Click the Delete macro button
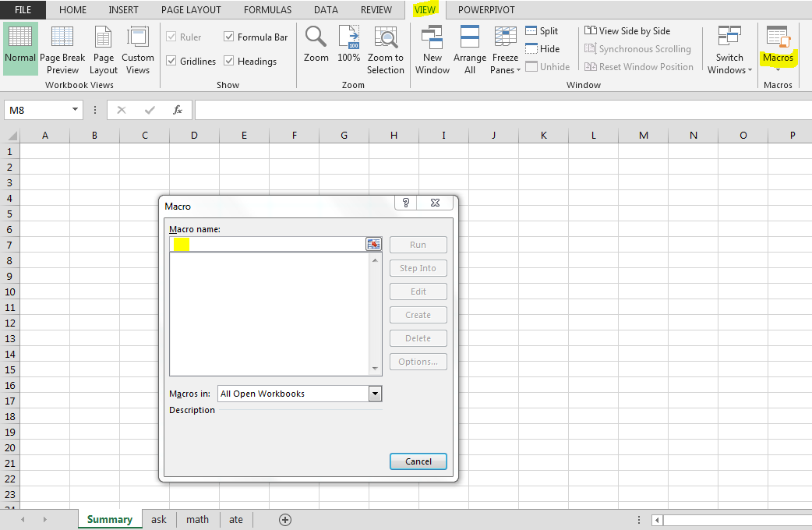Screen dimensions: 812x530 click(x=418, y=337)
